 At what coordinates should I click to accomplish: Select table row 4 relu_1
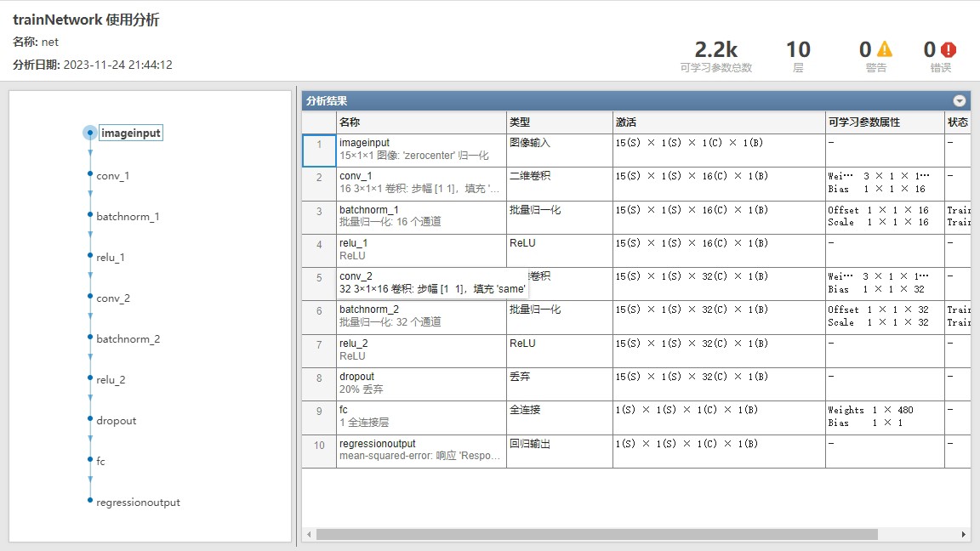coord(636,251)
